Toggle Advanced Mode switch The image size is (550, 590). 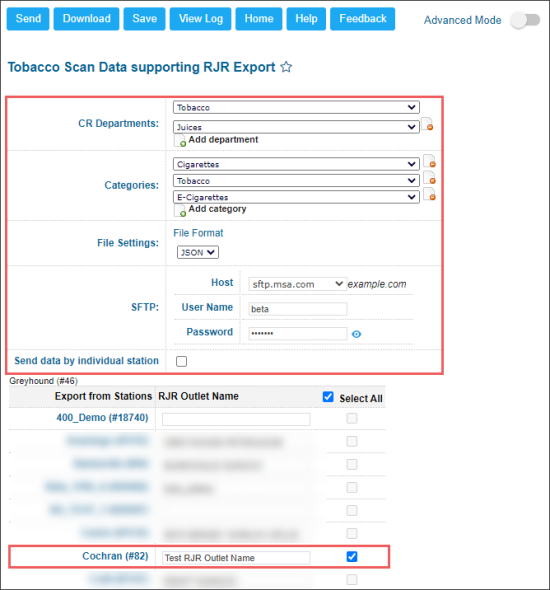point(526,20)
